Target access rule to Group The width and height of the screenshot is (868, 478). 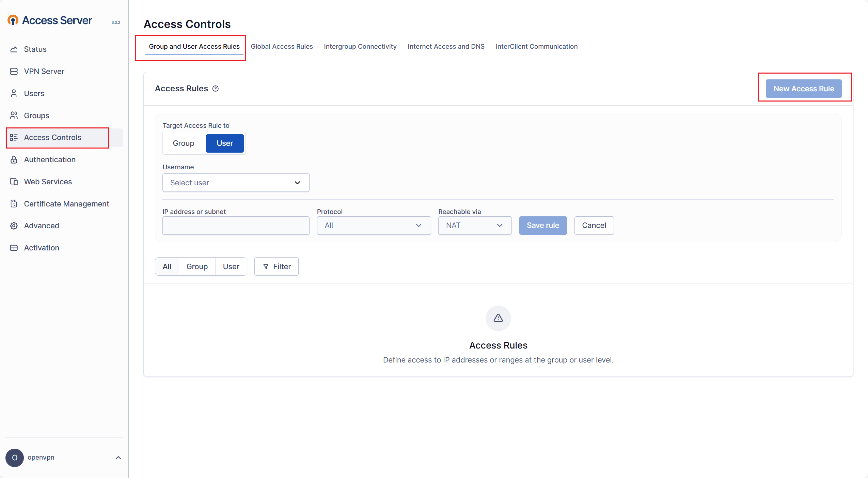(184, 143)
